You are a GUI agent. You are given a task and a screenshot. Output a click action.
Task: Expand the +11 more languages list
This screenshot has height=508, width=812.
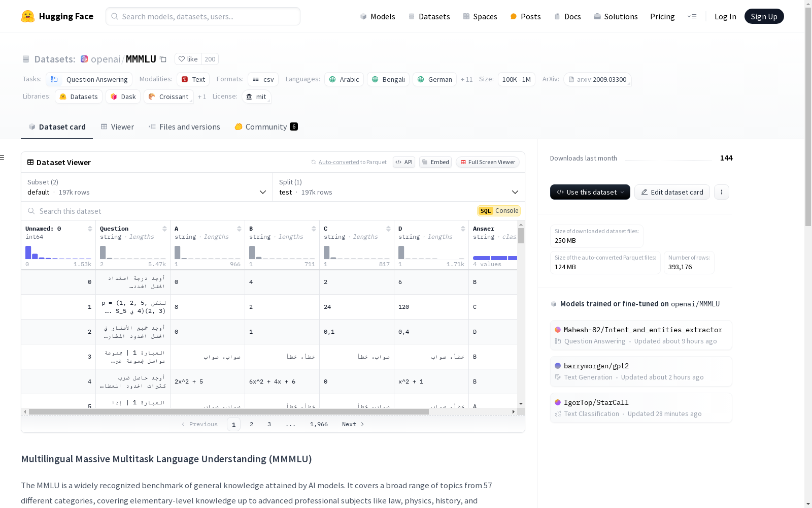tap(466, 79)
